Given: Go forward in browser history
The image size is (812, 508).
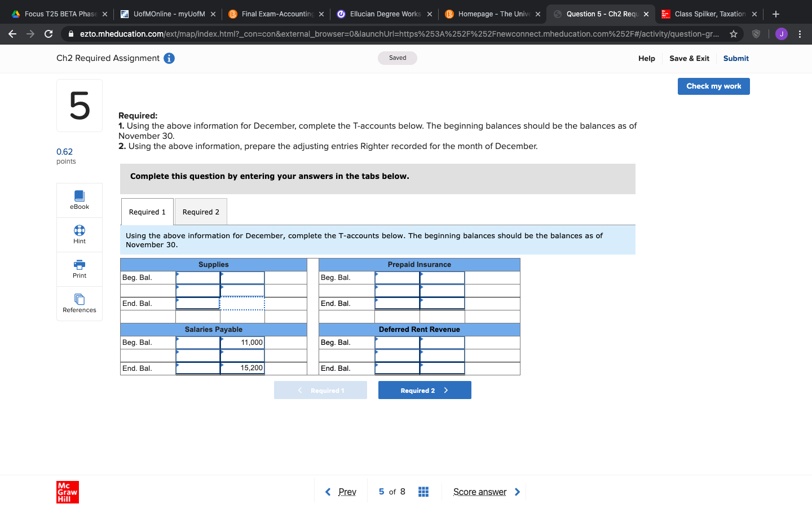Looking at the screenshot, I should [30, 34].
